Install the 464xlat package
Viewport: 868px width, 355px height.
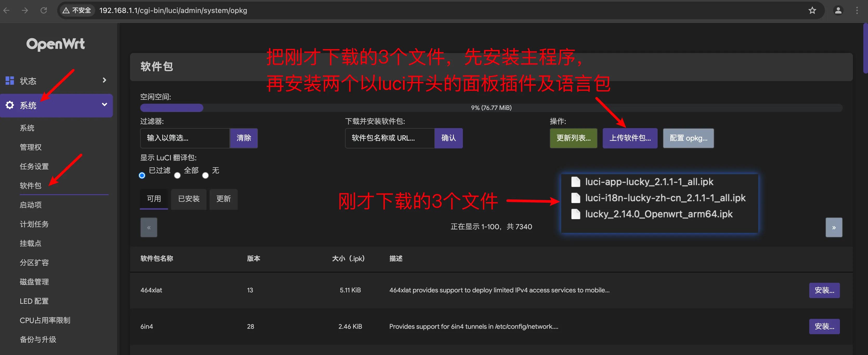[824, 290]
